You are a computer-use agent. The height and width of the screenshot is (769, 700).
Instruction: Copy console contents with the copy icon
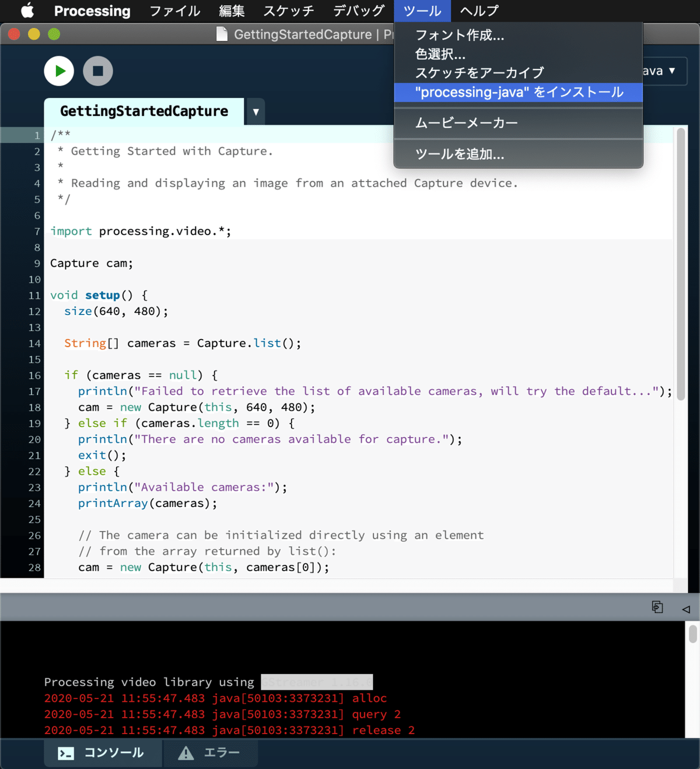(657, 607)
